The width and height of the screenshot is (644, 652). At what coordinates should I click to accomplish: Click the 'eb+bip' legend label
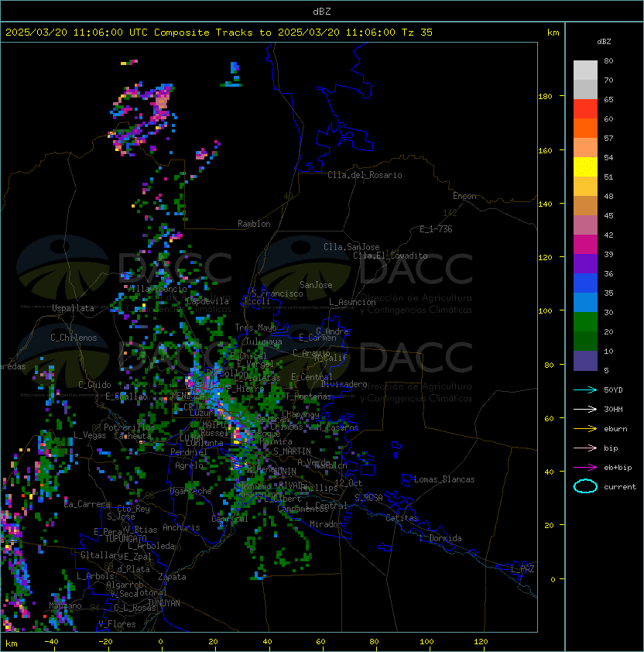618,468
